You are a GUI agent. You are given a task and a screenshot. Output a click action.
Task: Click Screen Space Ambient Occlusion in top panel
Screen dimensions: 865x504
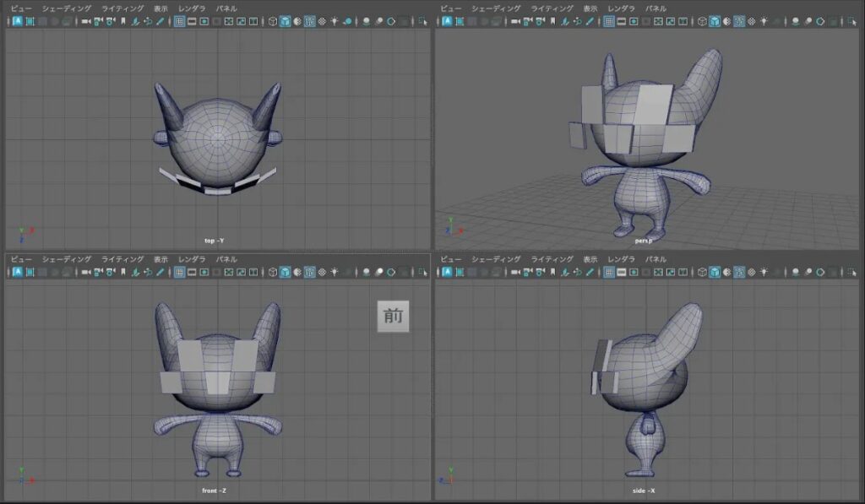click(366, 21)
